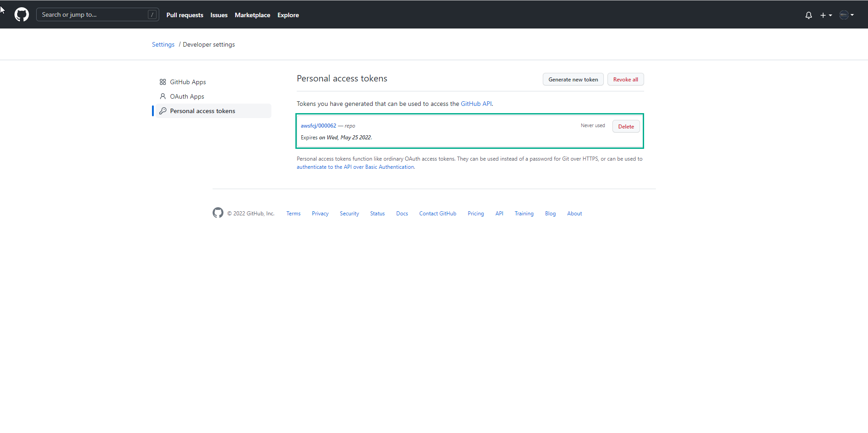
Task: Open the Status footer link
Action: pos(377,214)
